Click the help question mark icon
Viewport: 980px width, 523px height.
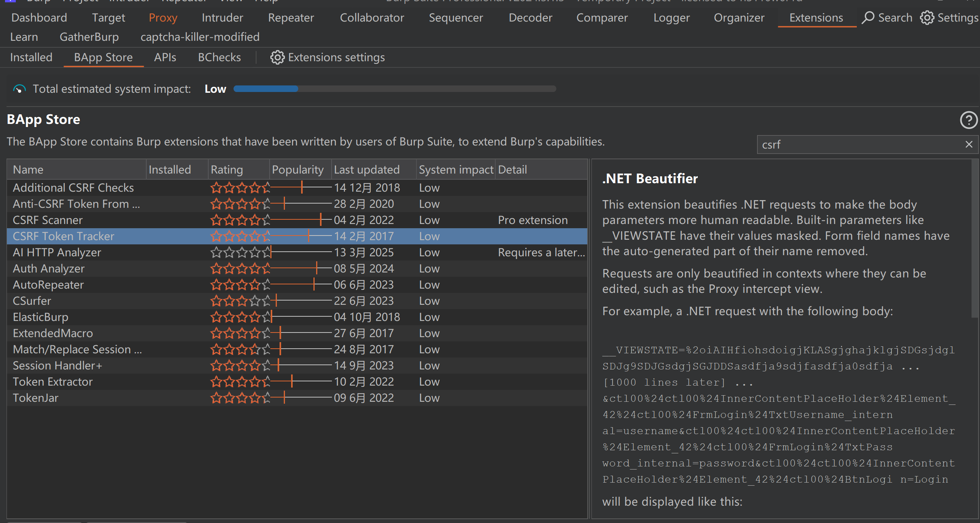[x=969, y=120]
